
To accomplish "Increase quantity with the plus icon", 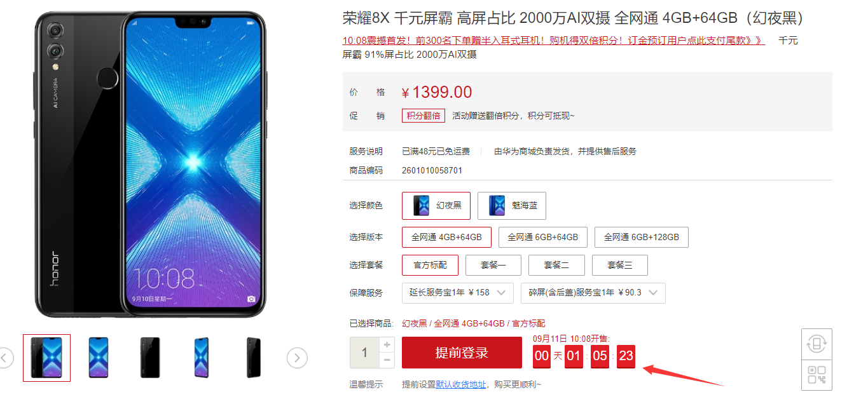I will 387,345.
